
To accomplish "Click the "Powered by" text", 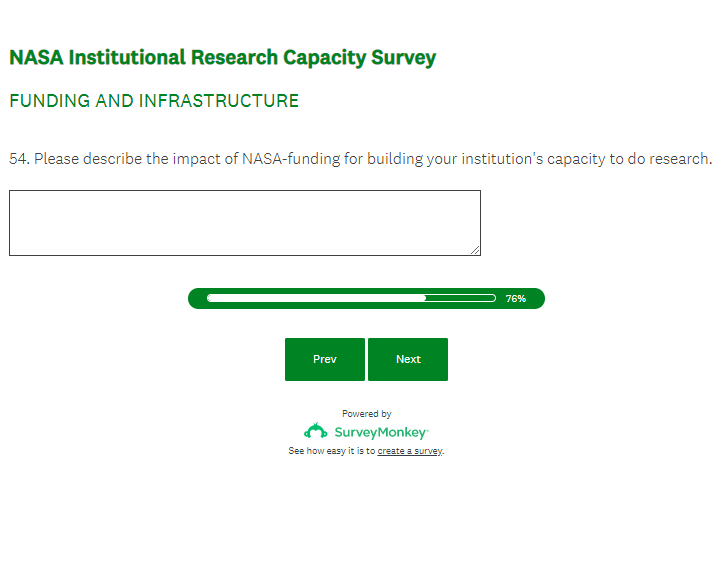I will (366, 413).
